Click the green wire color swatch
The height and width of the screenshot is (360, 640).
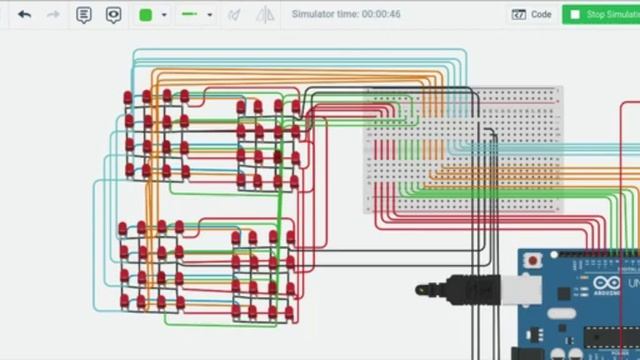(x=146, y=15)
